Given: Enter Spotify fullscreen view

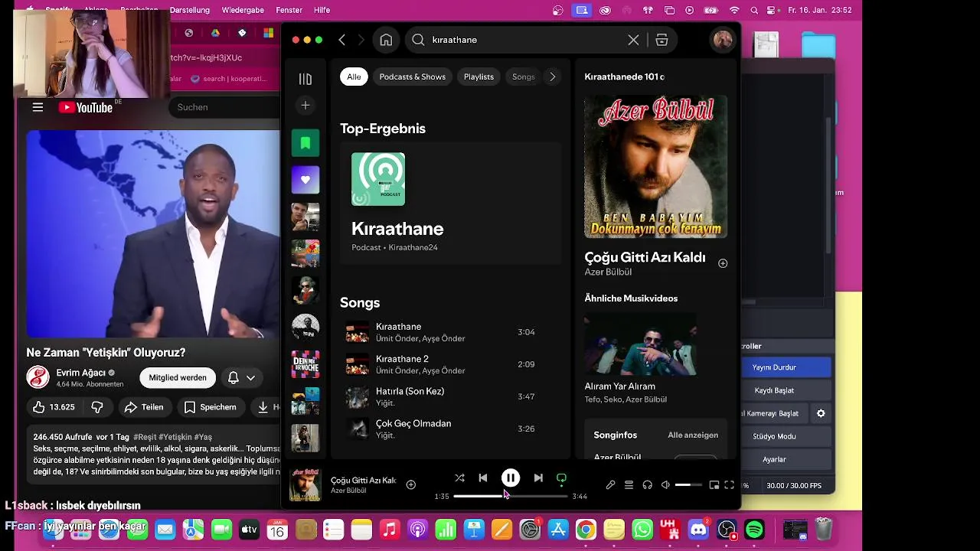Looking at the screenshot, I should [x=730, y=485].
